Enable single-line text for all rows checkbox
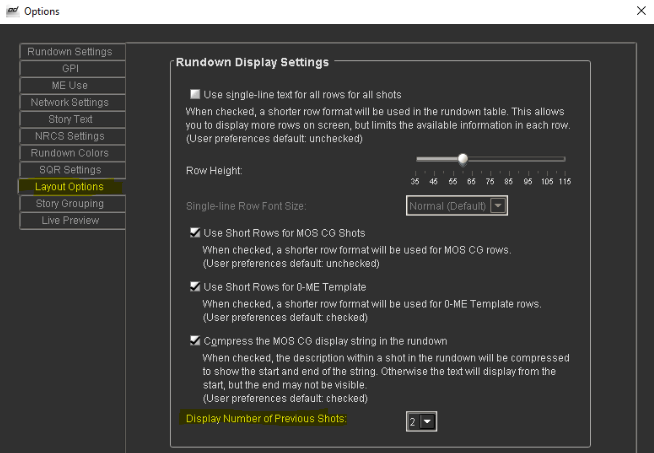Screen dimensions: 654x453 195,92
